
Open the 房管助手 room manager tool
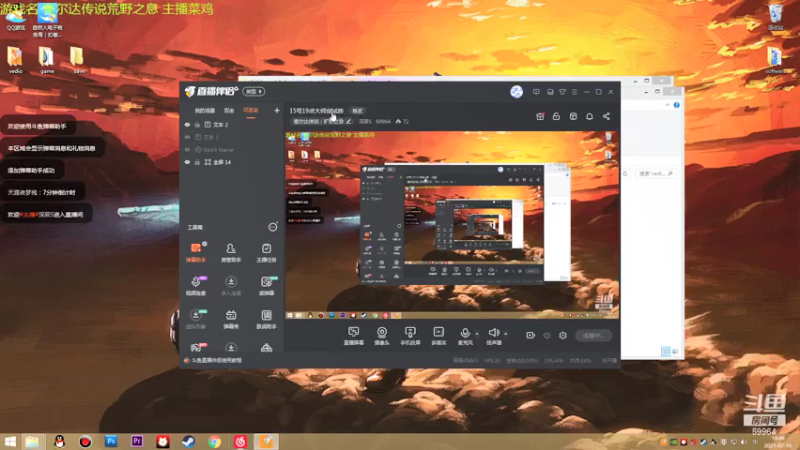231,253
